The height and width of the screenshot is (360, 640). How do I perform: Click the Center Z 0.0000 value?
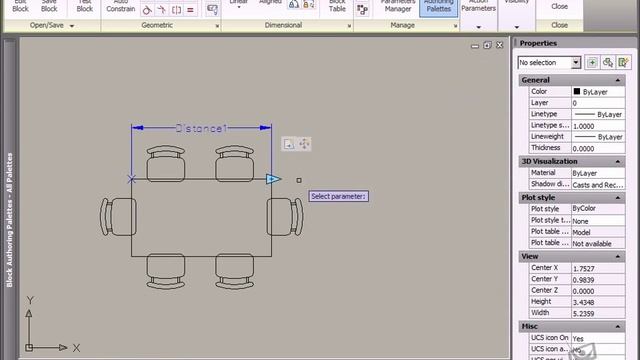pos(598,291)
